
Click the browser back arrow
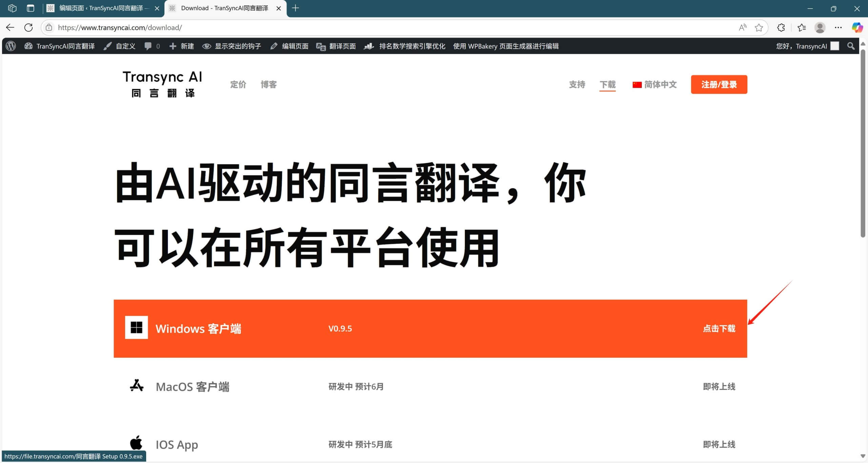pyautogui.click(x=10, y=27)
